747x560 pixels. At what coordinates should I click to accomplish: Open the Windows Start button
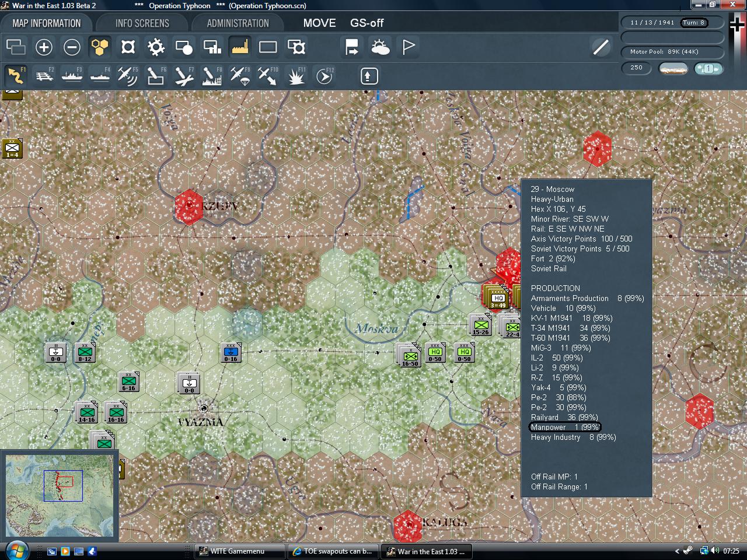click(x=16, y=551)
